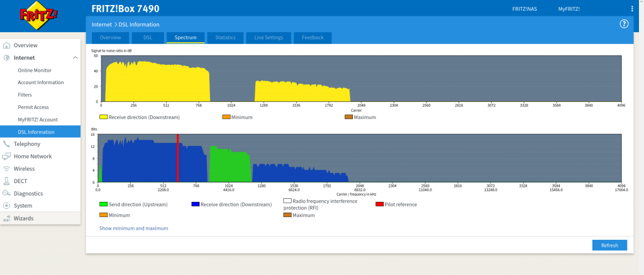Open the help question mark icon
The height and width of the screenshot is (275, 644).
click(x=624, y=24)
